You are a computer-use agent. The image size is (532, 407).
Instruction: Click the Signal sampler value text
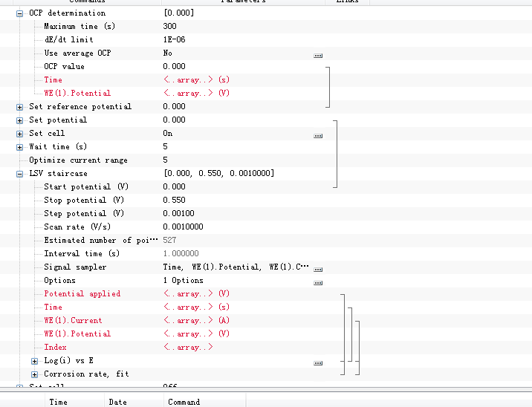tap(236, 267)
